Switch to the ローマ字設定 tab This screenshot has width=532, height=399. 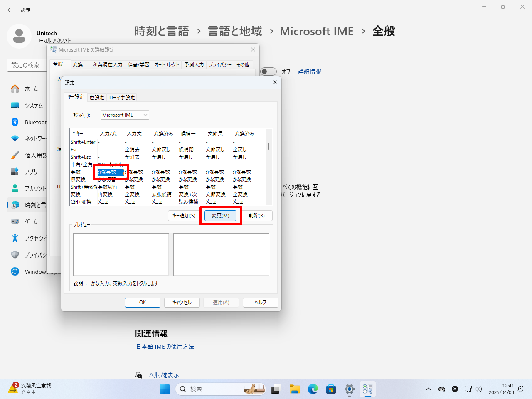tap(122, 97)
